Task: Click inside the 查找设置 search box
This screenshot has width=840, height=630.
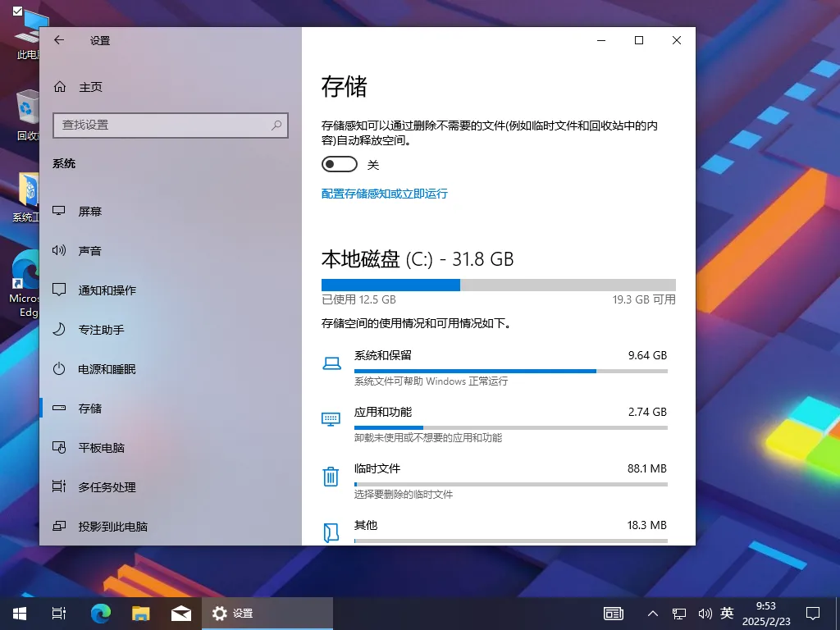Action: [171, 125]
